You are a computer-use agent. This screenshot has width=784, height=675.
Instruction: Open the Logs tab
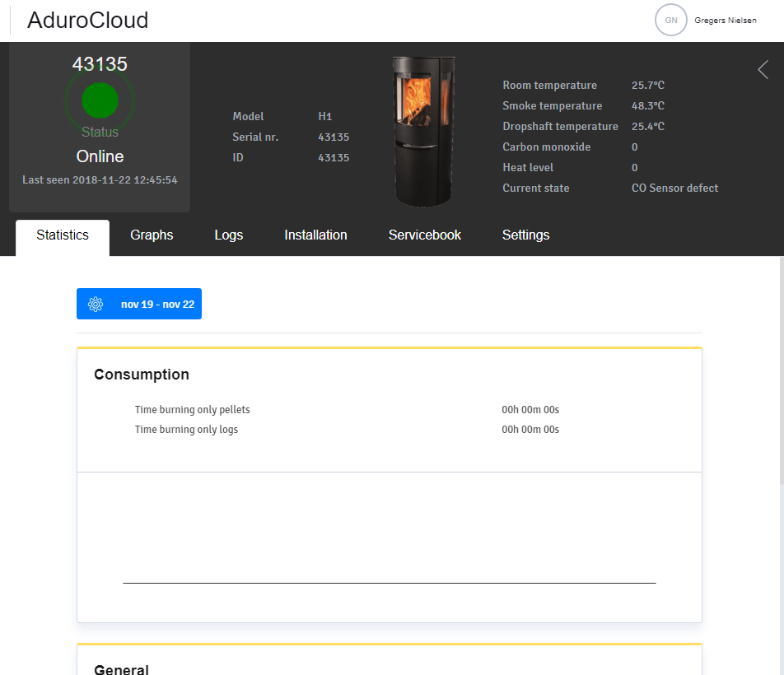click(x=228, y=235)
